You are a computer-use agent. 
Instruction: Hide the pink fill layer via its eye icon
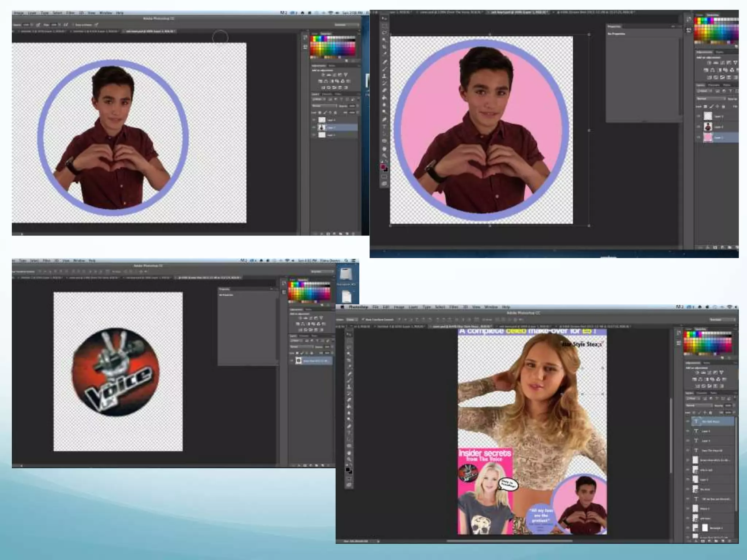pyautogui.click(x=698, y=137)
